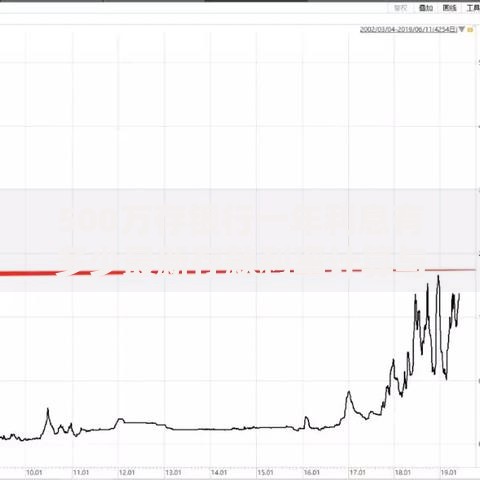This screenshot has width=480, height=480.
Task: Open the 叠加 overlay menu
Action: (x=426, y=8)
